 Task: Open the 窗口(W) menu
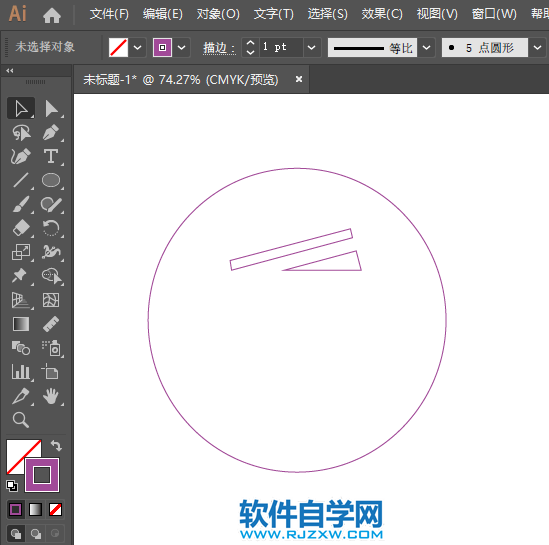(x=494, y=14)
